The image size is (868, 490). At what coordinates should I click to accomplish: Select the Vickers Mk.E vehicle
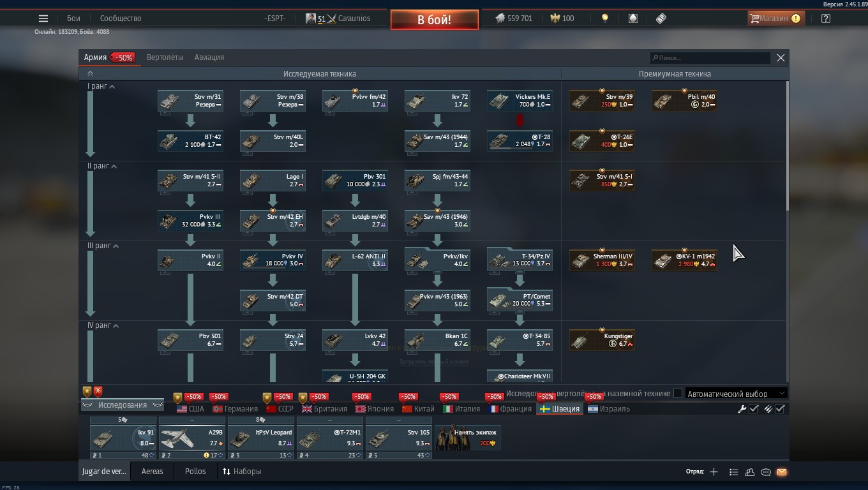tap(520, 101)
